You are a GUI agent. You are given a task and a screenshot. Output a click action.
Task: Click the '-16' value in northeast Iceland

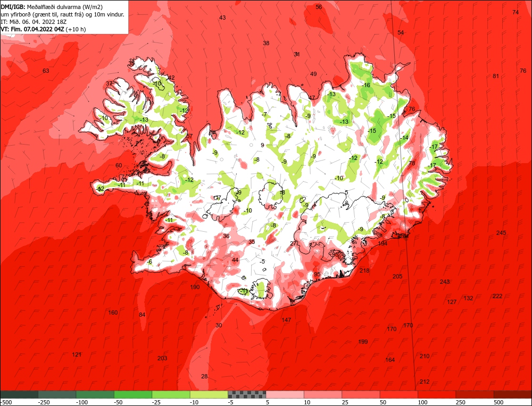click(x=366, y=85)
